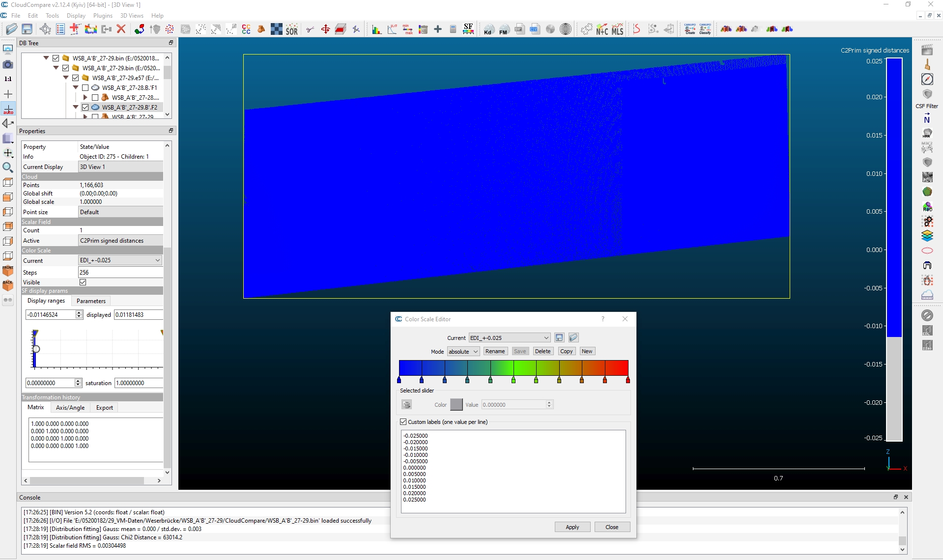Click the CANUPO Classify icon
Screen dimensions: 943x560
(705, 29)
